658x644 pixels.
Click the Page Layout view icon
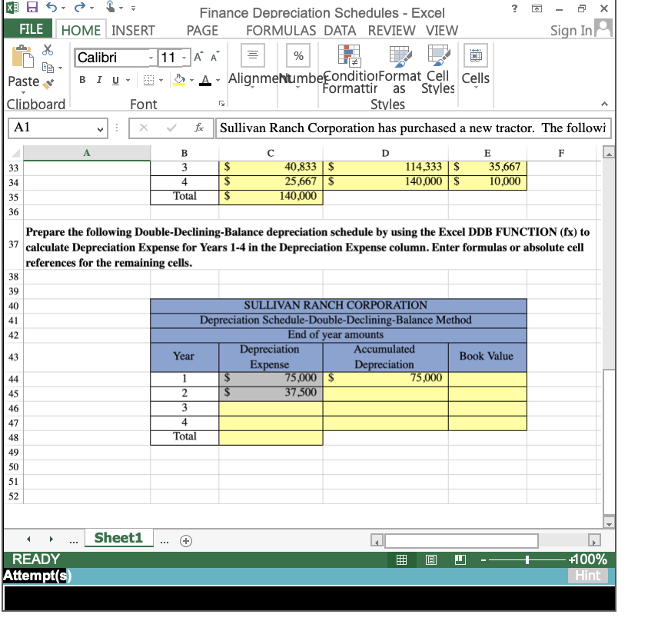431,559
